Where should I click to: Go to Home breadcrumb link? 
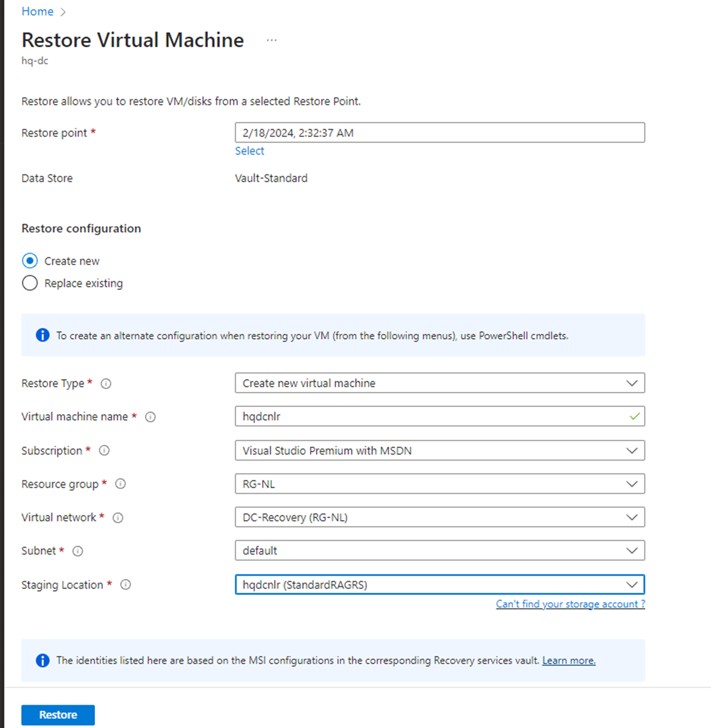pyautogui.click(x=37, y=11)
